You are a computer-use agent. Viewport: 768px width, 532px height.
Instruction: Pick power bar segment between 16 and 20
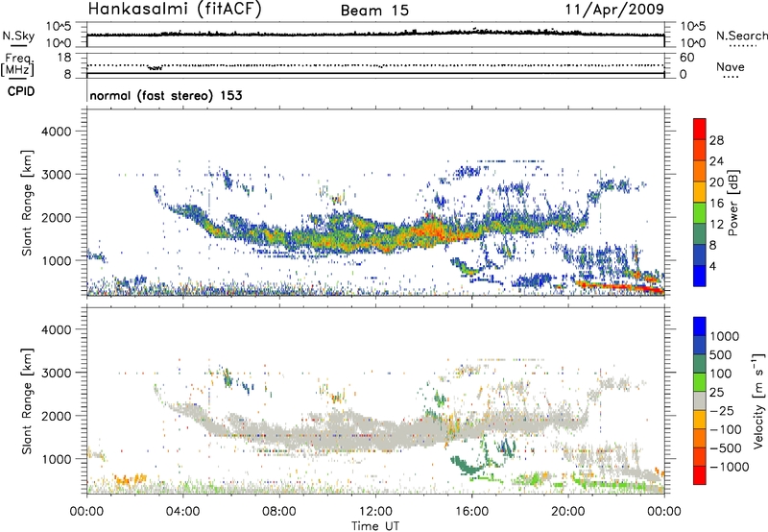coord(700,192)
